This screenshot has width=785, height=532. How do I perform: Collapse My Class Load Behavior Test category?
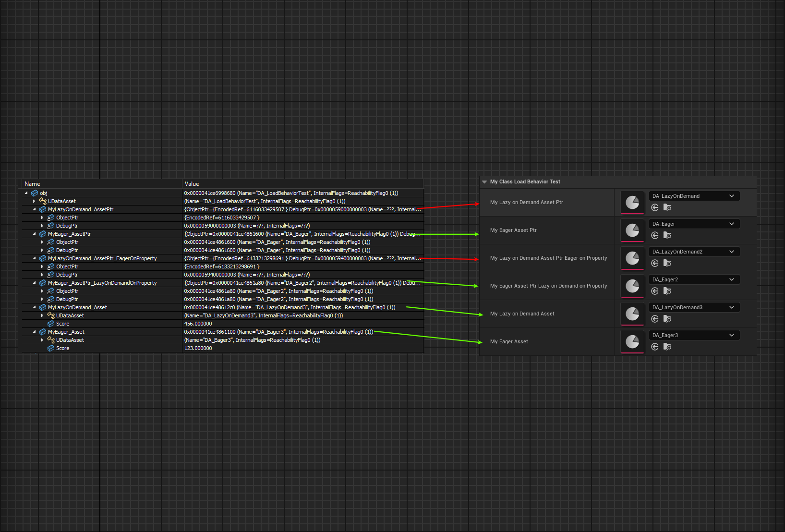pyautogui.click(x=484, y=182)
